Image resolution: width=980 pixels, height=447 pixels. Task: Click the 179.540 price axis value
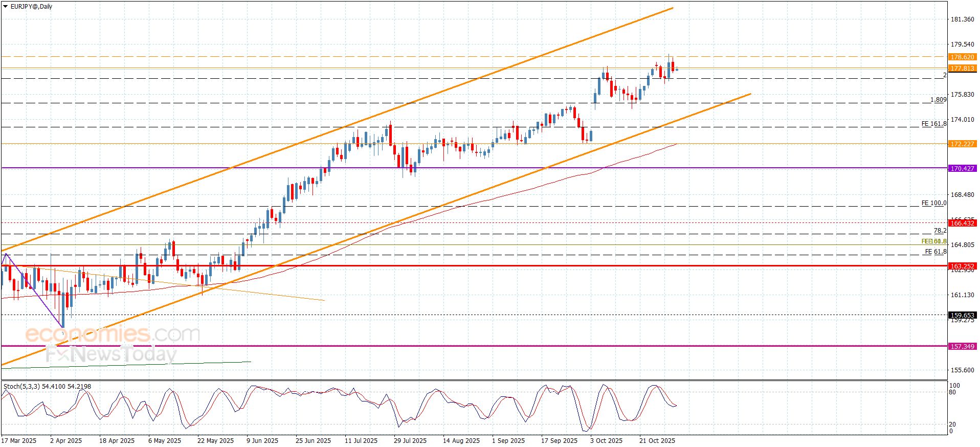962,44
